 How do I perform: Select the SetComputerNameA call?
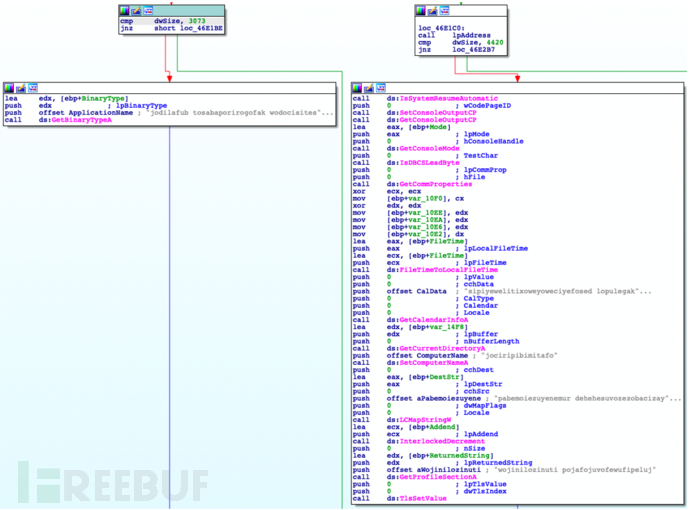pyautogui.click(x=434, y=363)
